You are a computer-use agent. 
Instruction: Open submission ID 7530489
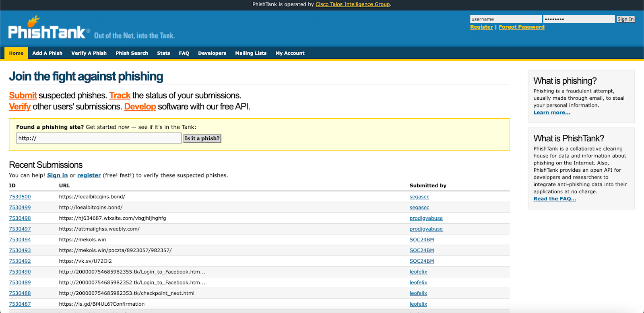(x=20, y=282)
